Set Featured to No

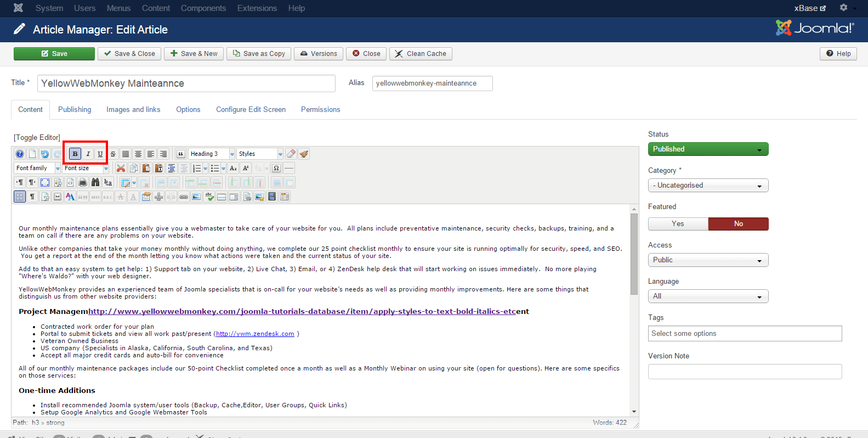[x=739, y=224]
